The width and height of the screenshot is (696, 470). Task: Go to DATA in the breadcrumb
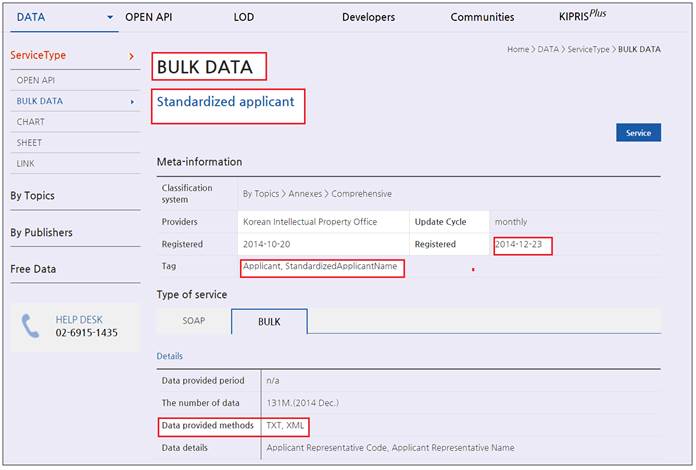pyautogui.click(x=548, y=49)
